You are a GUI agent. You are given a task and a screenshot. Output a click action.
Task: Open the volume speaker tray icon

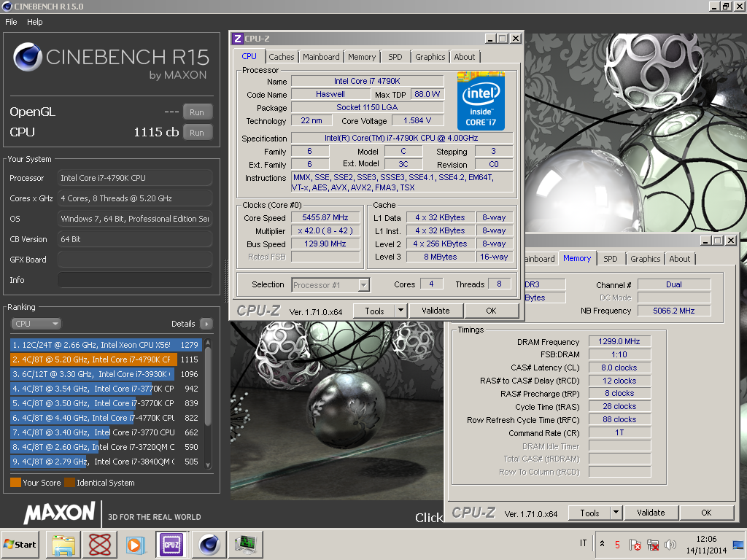pos(670,544)
